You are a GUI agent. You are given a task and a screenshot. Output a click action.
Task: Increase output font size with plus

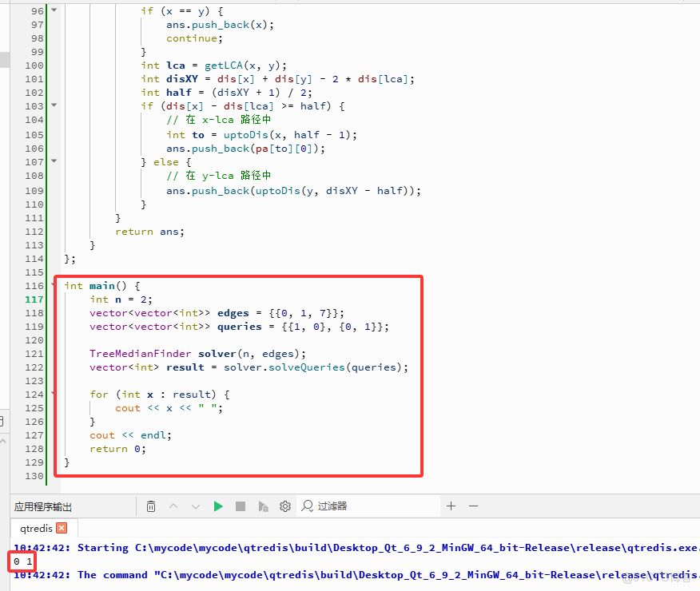click(x=451, y=506)
